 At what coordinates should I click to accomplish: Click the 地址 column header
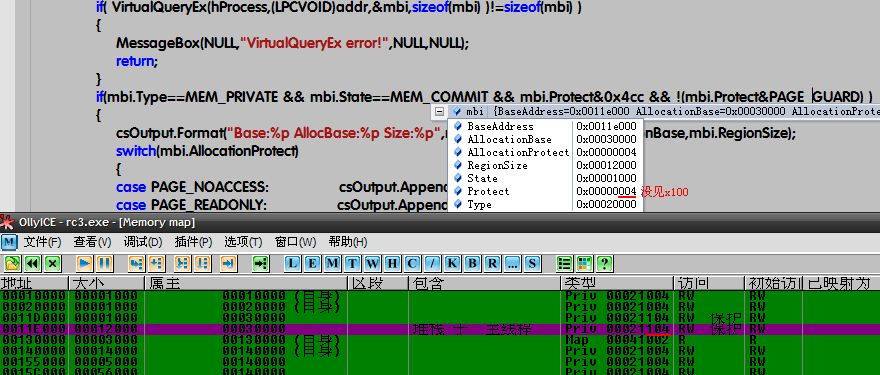[34, 283]
